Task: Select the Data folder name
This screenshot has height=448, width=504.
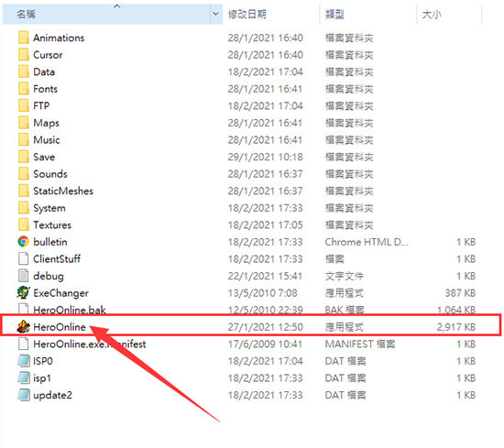Action: [44, 71]
